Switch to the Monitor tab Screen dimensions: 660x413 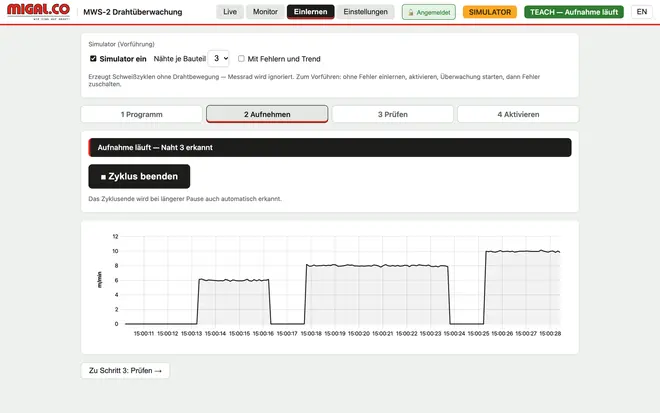[265, 12]
